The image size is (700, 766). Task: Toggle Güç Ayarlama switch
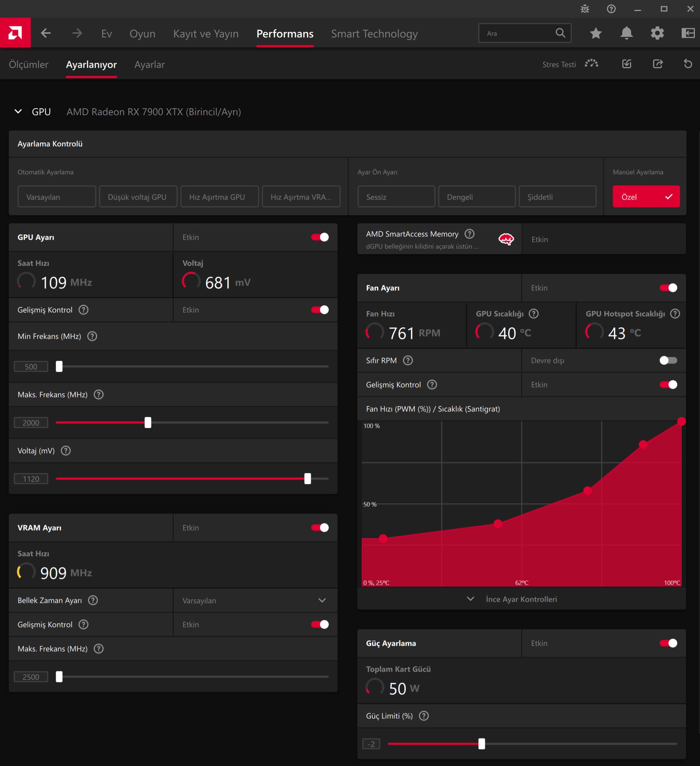[x=668, y=643]
